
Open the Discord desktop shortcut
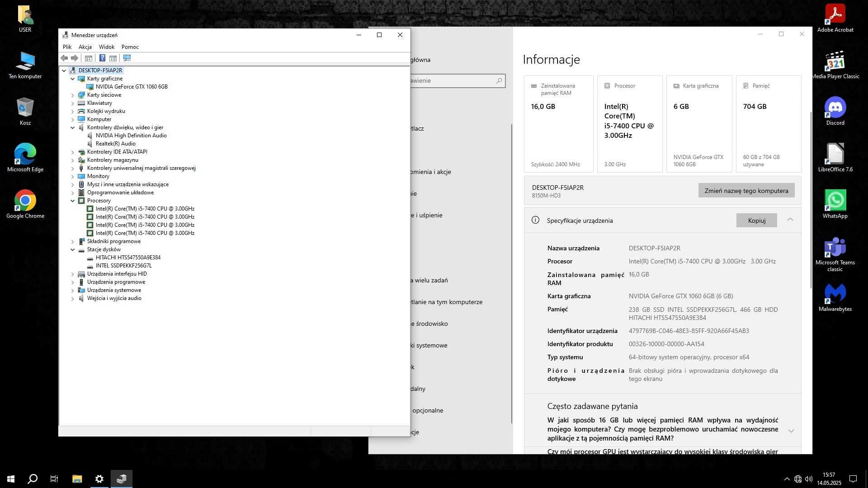835,111
